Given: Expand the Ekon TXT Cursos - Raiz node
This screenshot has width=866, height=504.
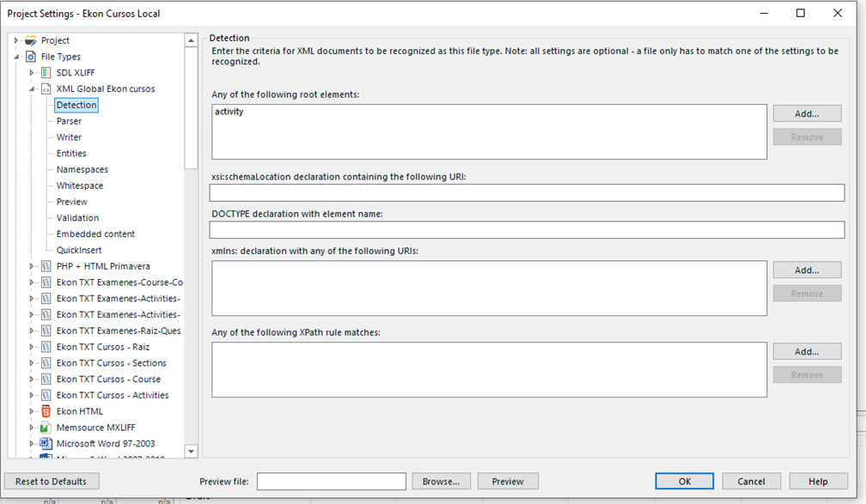Looking at the screenshot, I should [32, 348].
